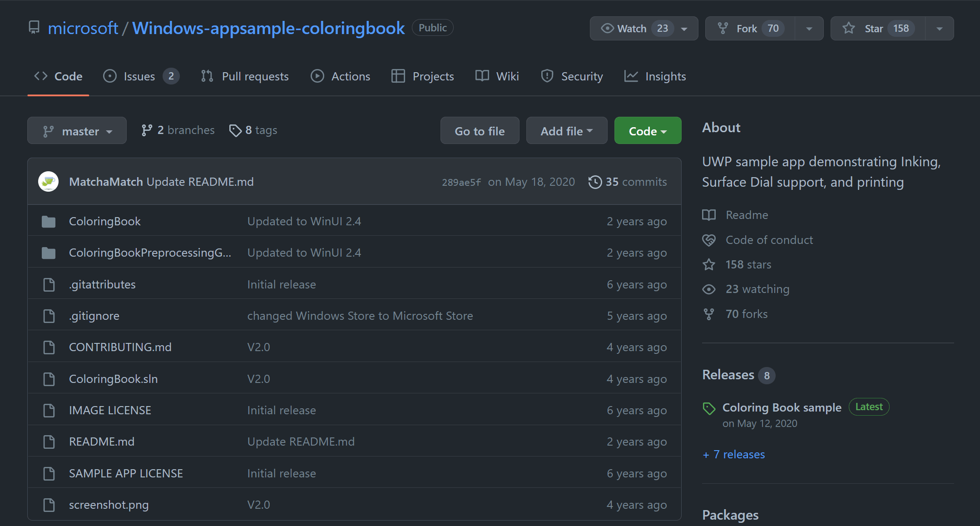
Task: Open the Actions workflows icon
Action: (x=317, y=76)
